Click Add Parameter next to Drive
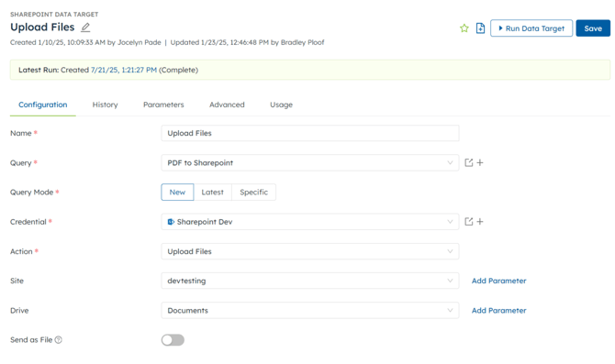The width and height of the screenshot is (615, 364). 499,310
